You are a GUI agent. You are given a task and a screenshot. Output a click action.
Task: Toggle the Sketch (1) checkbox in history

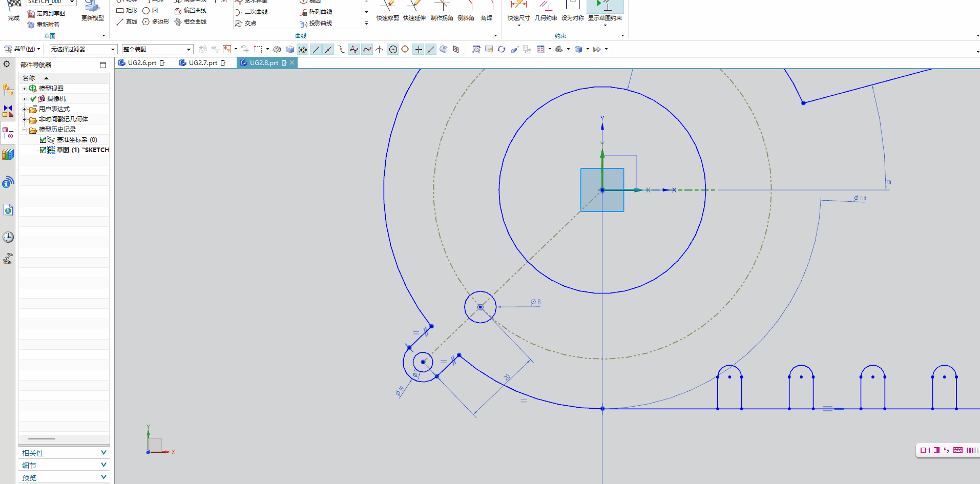coord(43,150)
